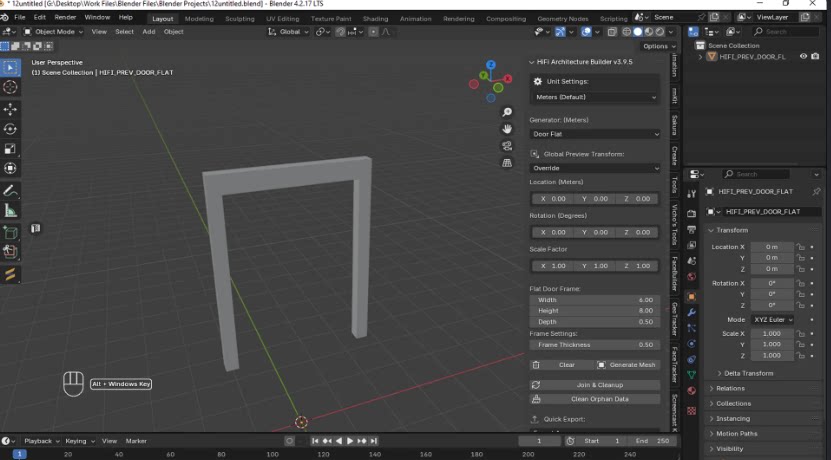Jump to the timeline start frame
Image resolution: width=831 pixels, height=460 pixels.
pyautogui.click(x=315, y=441)
